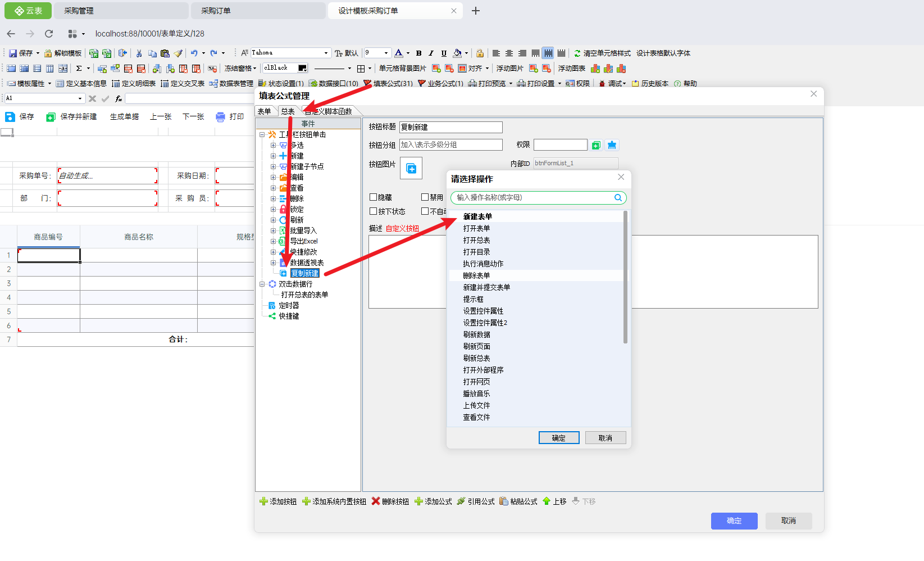
Task: Apply Bold formatting
Action: pyautogui.click(x=418, y=53)
